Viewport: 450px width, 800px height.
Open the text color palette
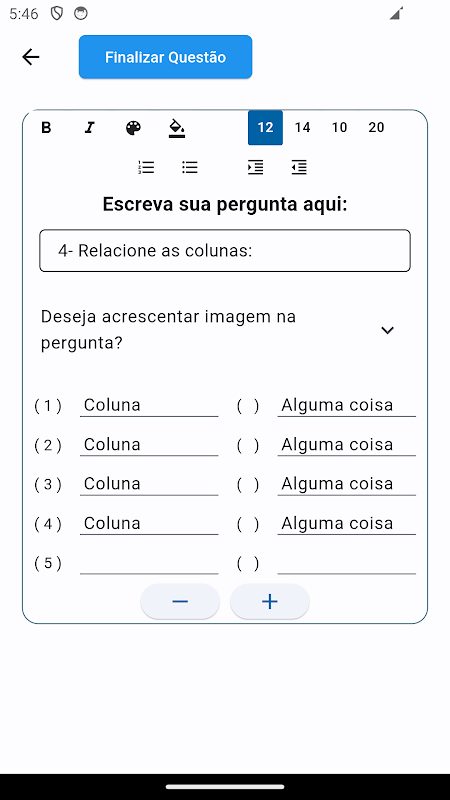133,128
